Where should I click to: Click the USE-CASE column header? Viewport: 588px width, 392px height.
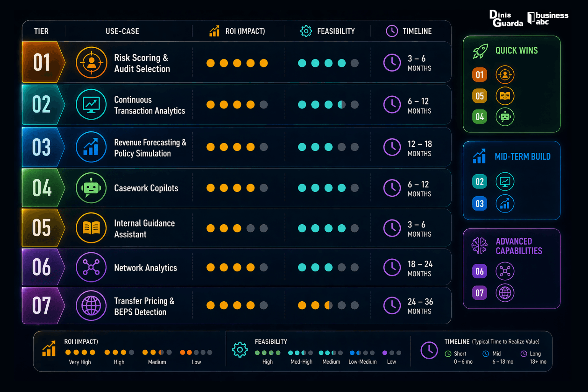(x=122, y=31)
